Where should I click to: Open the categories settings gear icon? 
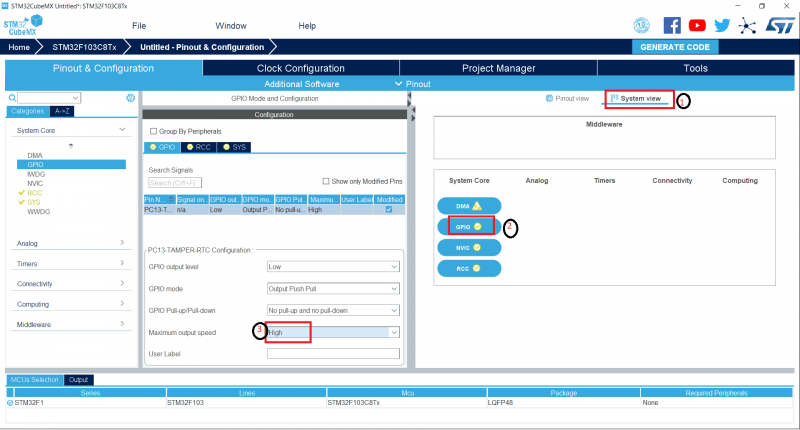click(x=130, y=98)
